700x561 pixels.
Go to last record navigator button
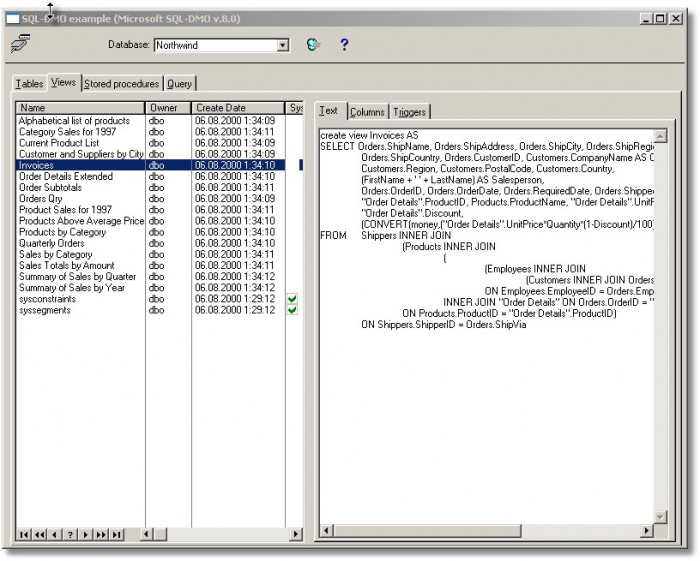click(117, 534)
